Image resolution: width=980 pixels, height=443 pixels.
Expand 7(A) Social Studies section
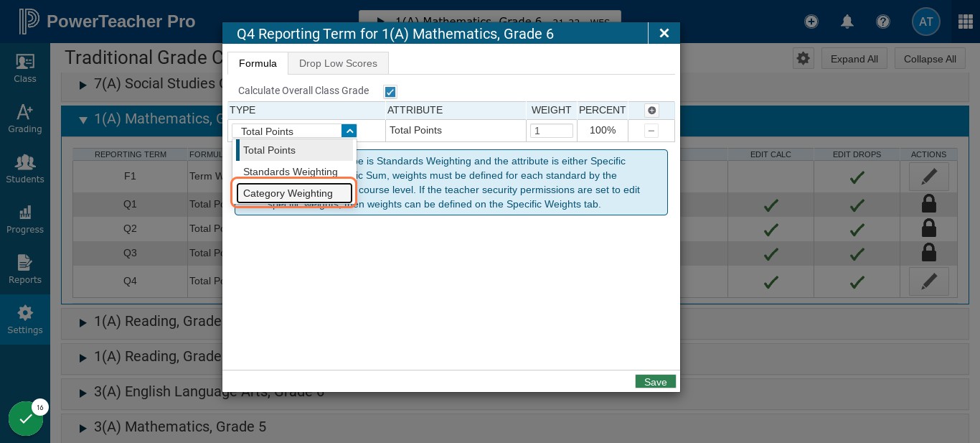tap(83, 85)
